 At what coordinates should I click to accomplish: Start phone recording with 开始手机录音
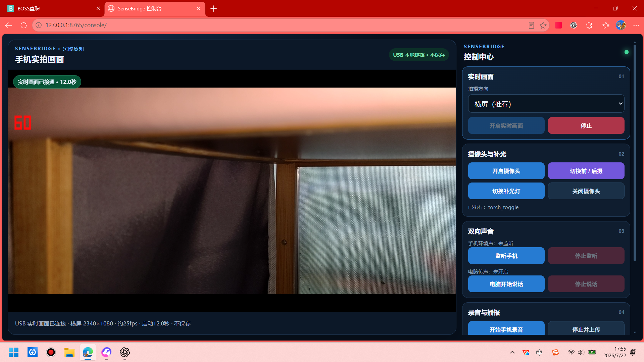coord(506,329)
